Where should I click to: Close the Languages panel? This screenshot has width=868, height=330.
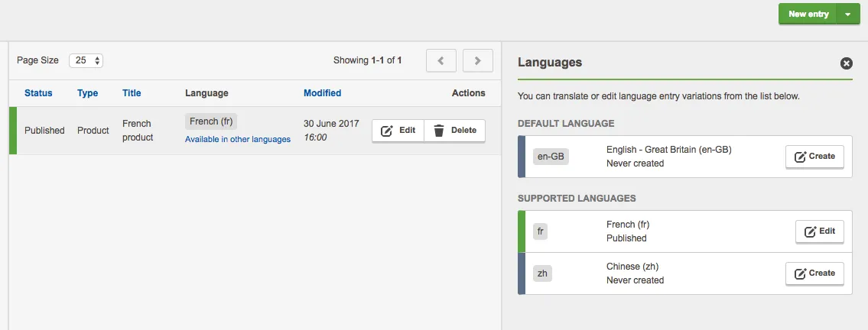tap(847, 63)
